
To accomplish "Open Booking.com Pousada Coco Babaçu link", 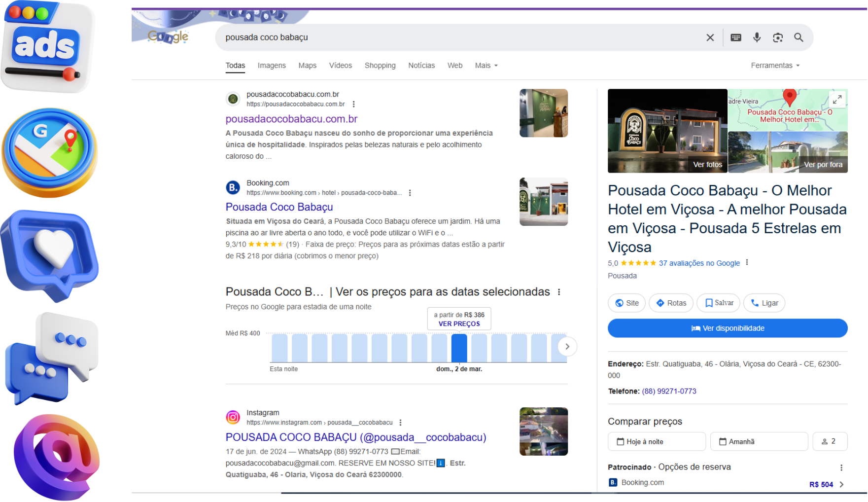I will coord(279,207).
